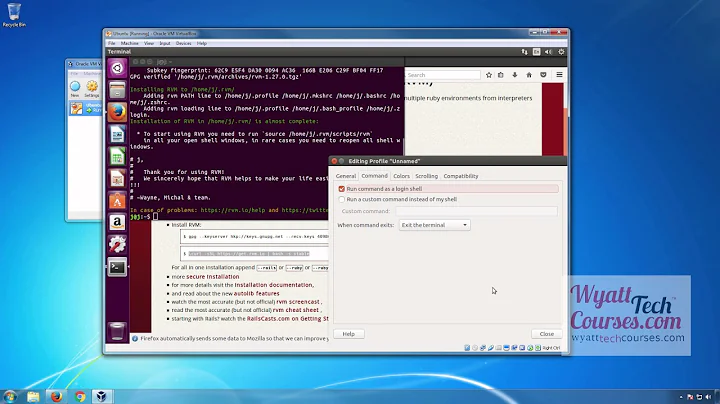Bookmark this page with the star icon
This screenshot has height=404, width=720.
(489, 75)
